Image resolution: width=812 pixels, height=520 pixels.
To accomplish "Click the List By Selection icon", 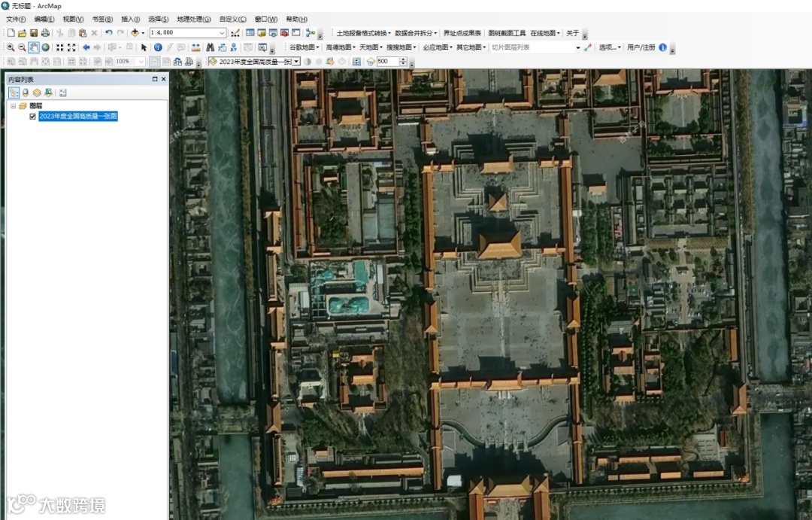I will point(49,93).
